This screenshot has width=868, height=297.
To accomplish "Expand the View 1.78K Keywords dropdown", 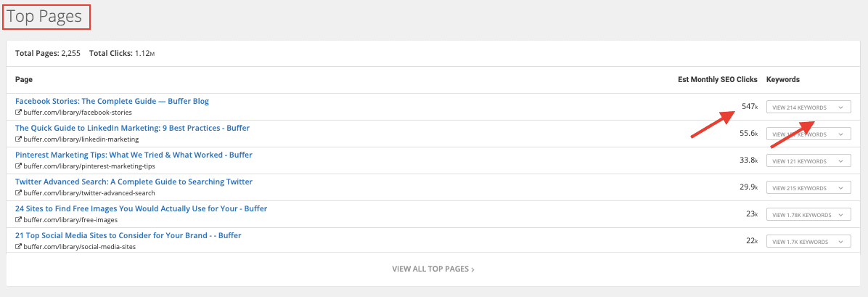I will pyautogui.click(x=808, y=215).
